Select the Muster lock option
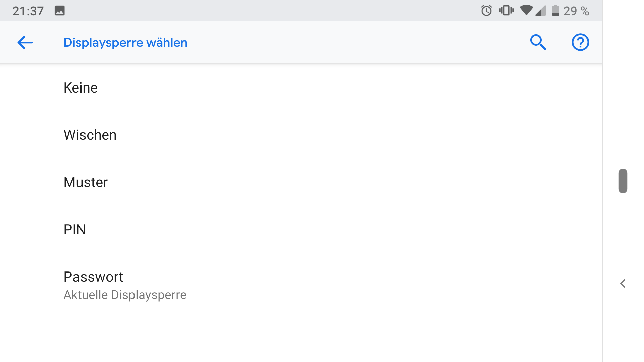Image resolution: width=644 pixels, height=362 pixels. (x=301, y=182)
